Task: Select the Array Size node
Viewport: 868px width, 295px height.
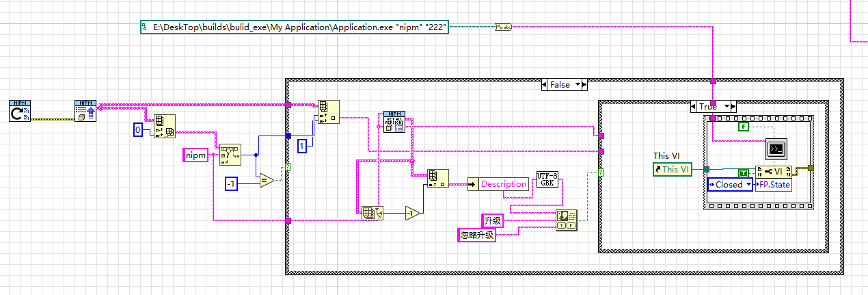Action: [x=372, y=213]
